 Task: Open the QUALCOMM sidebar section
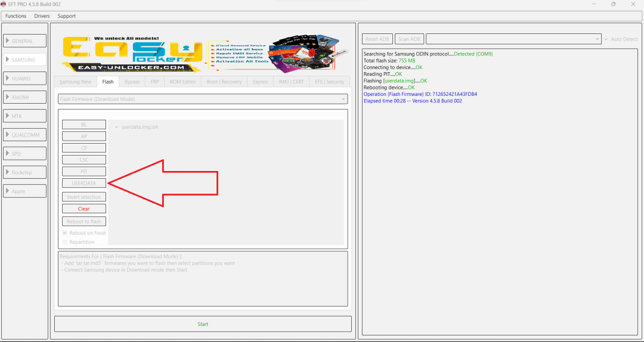(25, 135)
